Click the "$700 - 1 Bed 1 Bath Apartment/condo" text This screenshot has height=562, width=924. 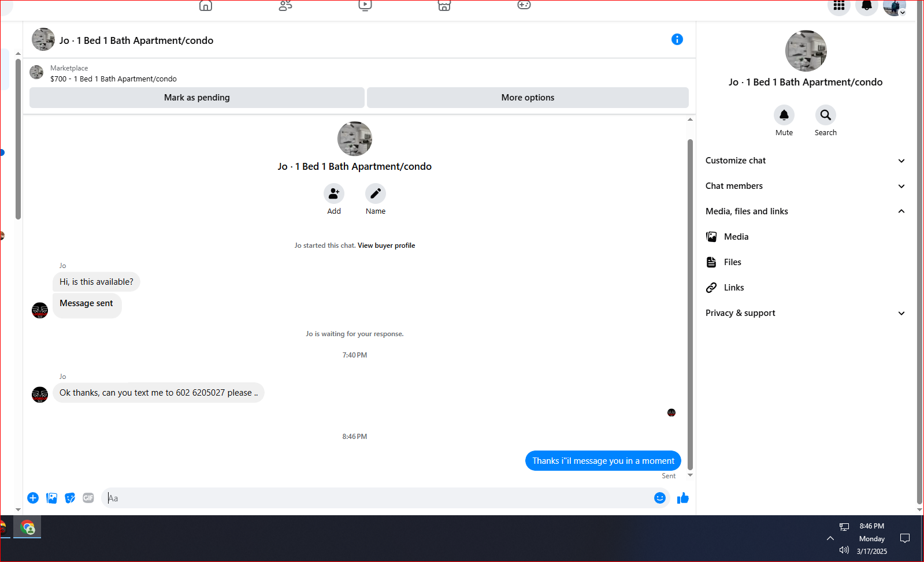113,79
